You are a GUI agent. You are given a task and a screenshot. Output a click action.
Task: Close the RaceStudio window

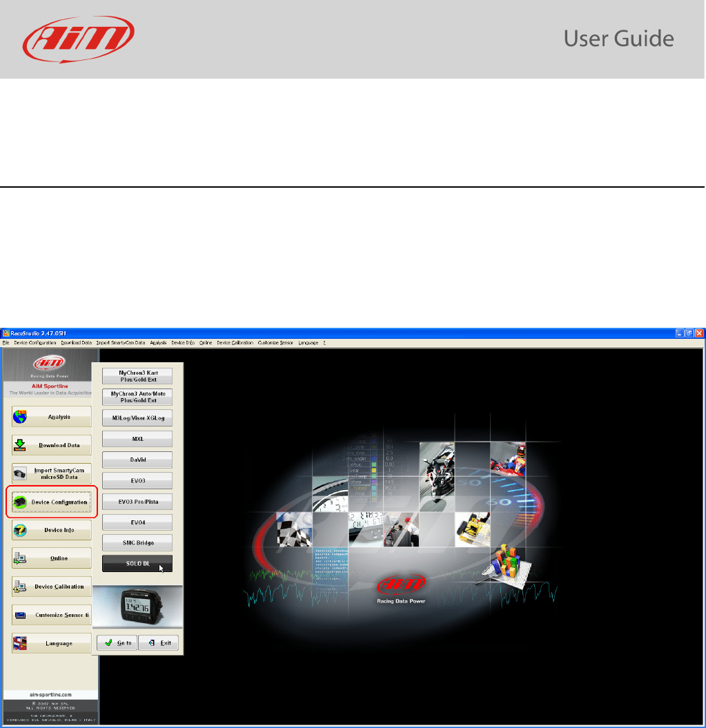click(699, 333)
